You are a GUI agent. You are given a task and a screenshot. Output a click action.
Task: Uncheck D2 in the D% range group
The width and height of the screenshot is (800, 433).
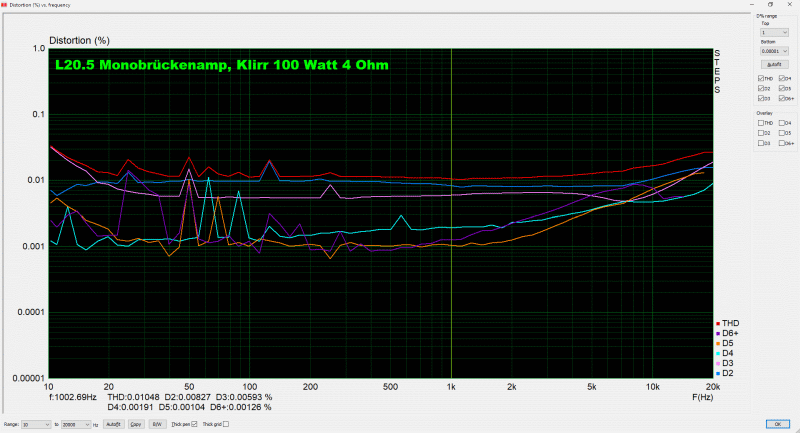point(761,88)
